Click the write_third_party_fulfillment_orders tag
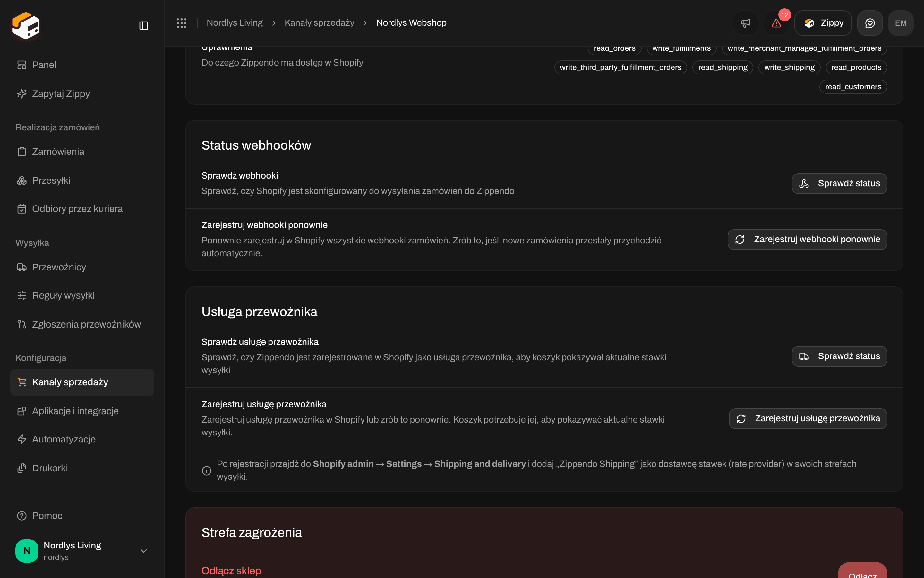 tap(620, 68)
